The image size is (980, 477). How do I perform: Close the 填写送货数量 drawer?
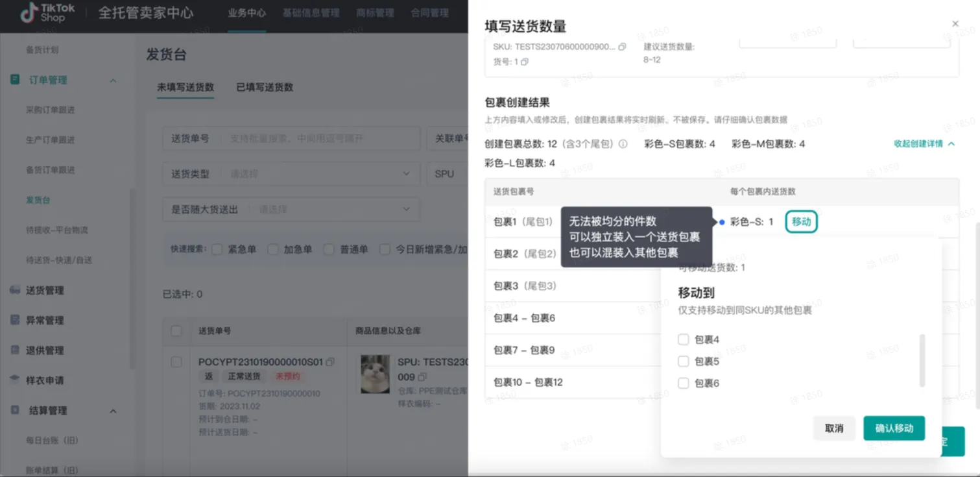click(955, 24)
